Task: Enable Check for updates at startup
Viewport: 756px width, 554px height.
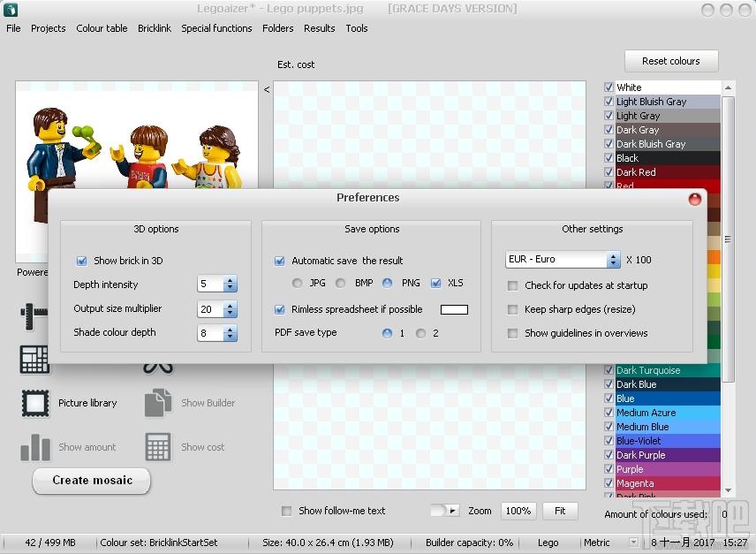Action: click(512, 286)
